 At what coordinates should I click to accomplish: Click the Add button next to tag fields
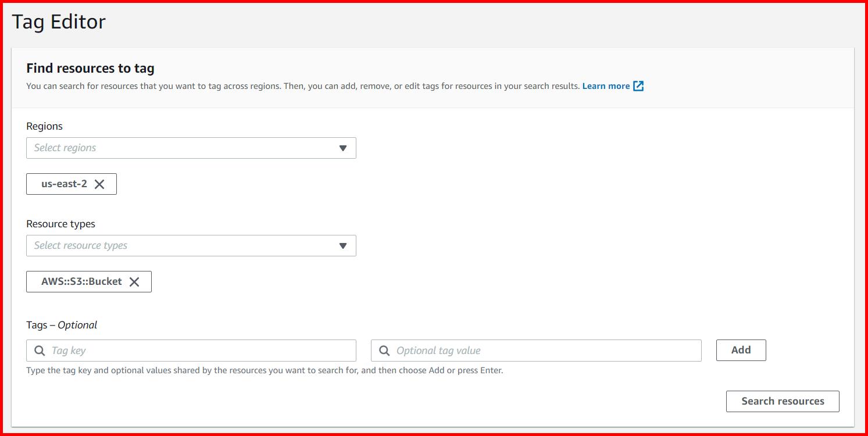coord(741,350)
